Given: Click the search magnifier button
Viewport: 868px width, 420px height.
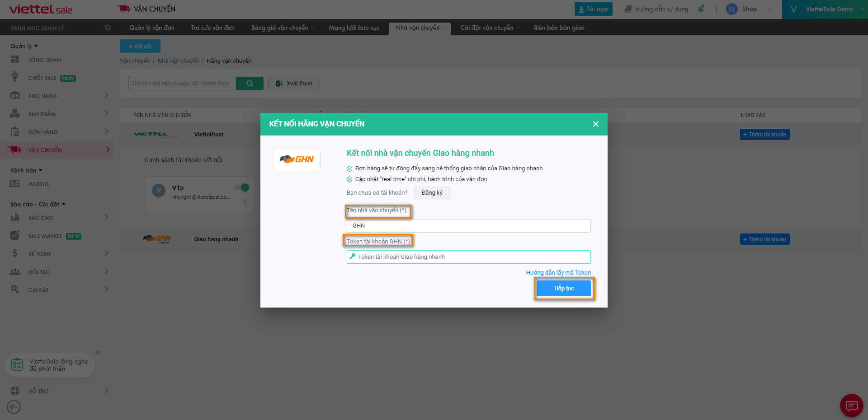Looking at the screenshot, I should (250, 83).
